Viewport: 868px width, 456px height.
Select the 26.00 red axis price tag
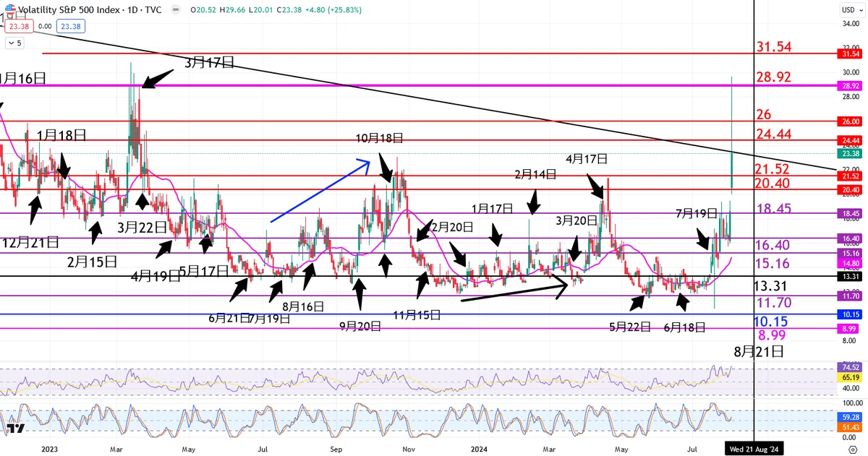851,121
